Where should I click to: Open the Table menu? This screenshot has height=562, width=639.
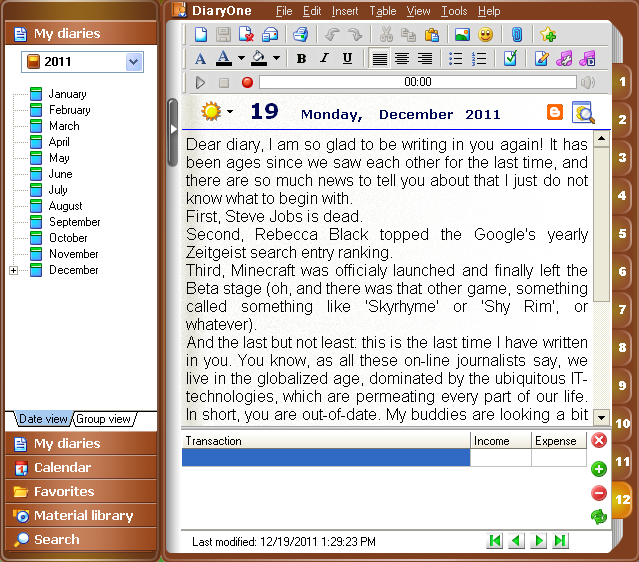point(383,11)
